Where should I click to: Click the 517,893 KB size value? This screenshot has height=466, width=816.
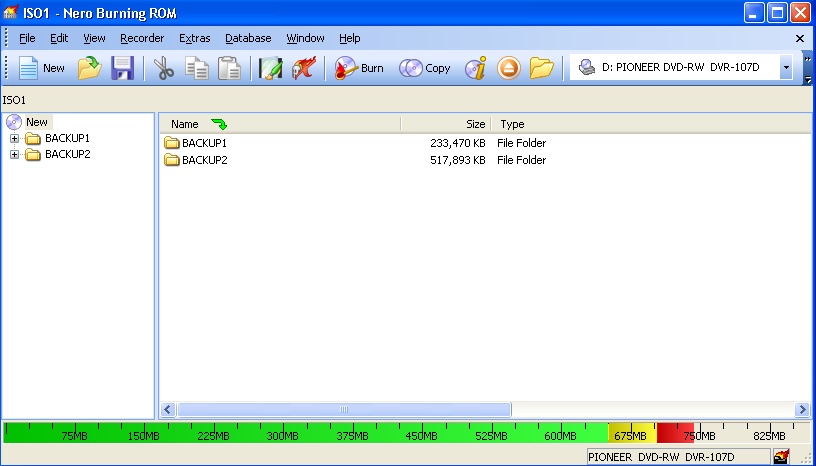click(x=458, y=160)
